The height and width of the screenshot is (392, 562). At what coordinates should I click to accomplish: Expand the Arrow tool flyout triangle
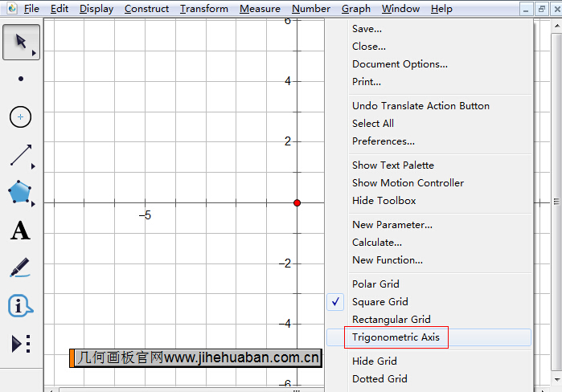(x=34, y=53)
